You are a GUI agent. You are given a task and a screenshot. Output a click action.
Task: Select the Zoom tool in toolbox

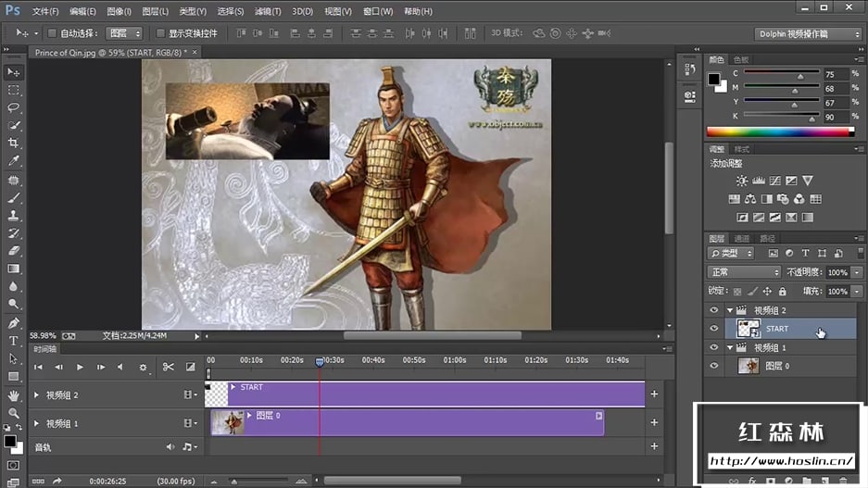coord(13,413)
